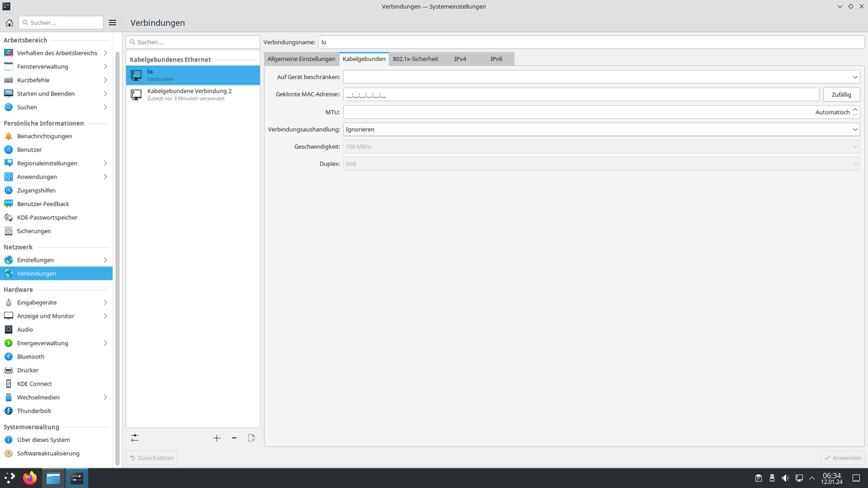Screen dimensions: 868x488
Task: Open Benutzer-Feedback settings
Action: [x=56, y=204]
